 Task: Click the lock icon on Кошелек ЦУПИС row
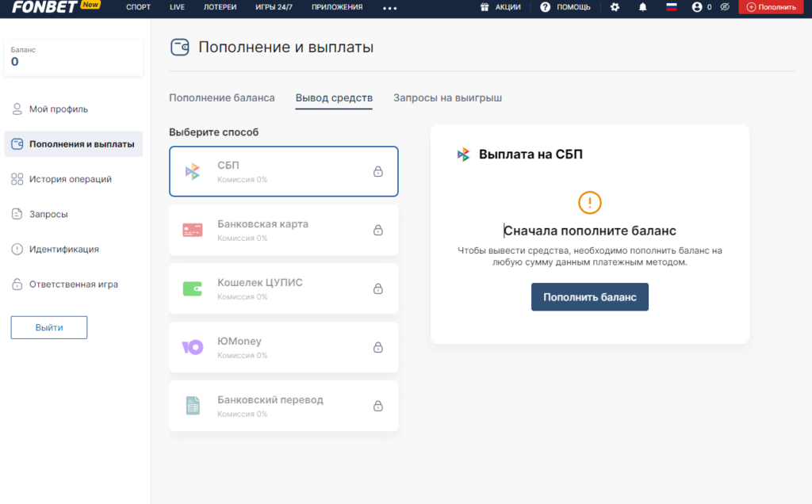tap(378, 288)
